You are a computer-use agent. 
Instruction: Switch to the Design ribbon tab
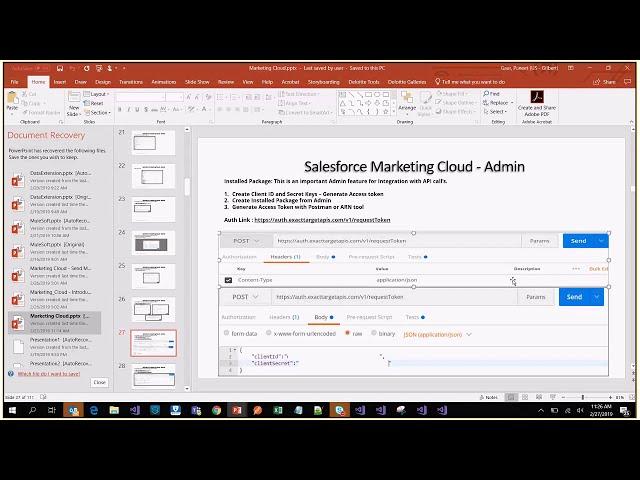(103, 82)
